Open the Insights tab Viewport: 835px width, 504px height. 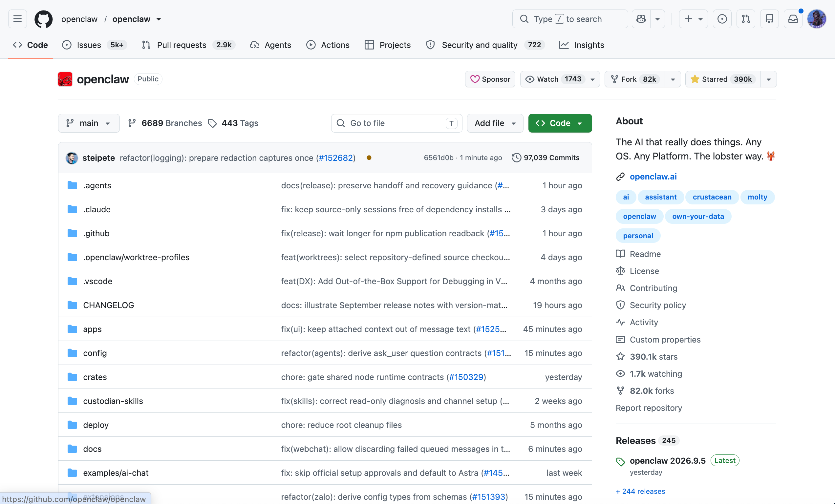pos(582,45)
